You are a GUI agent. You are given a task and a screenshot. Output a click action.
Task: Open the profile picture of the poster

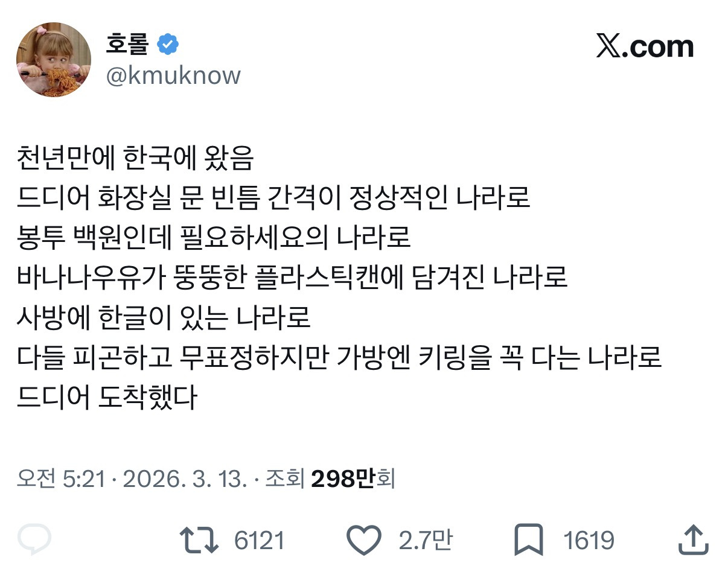tap(54, 60)
